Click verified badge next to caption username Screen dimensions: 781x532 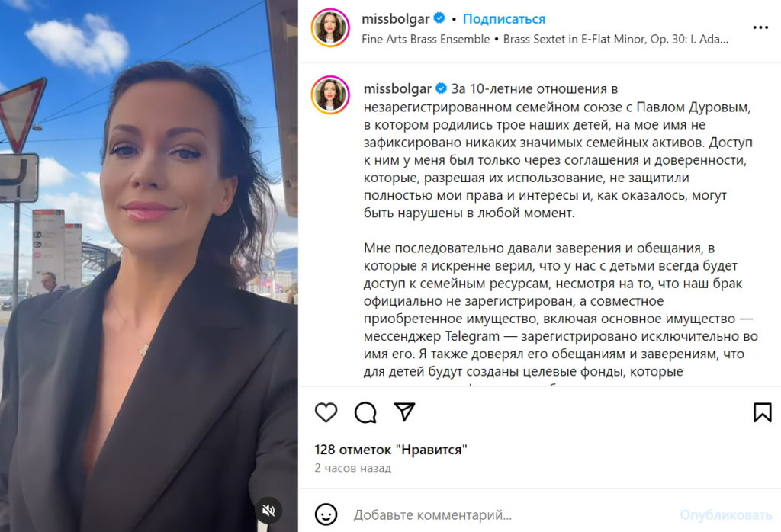point(442,88)
